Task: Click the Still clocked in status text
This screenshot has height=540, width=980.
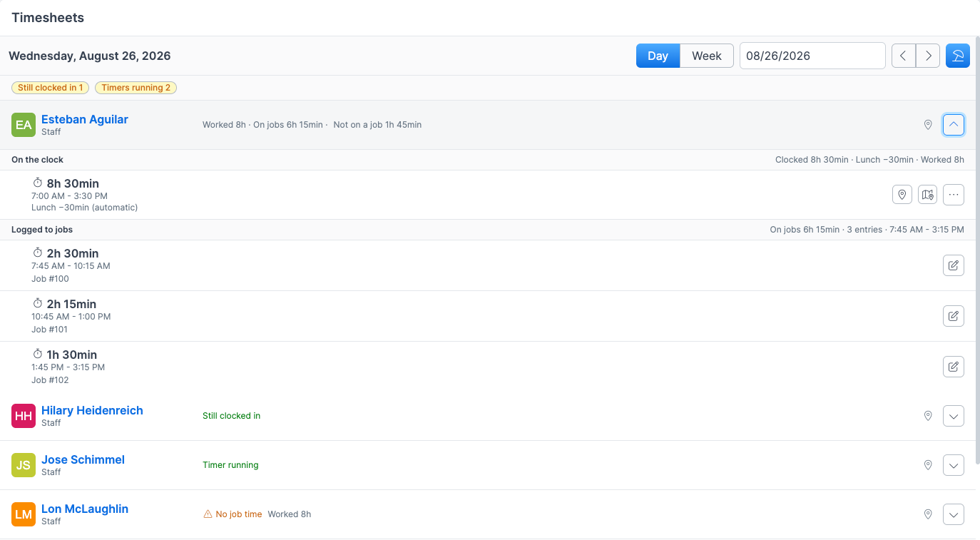Action: [231, 416]
